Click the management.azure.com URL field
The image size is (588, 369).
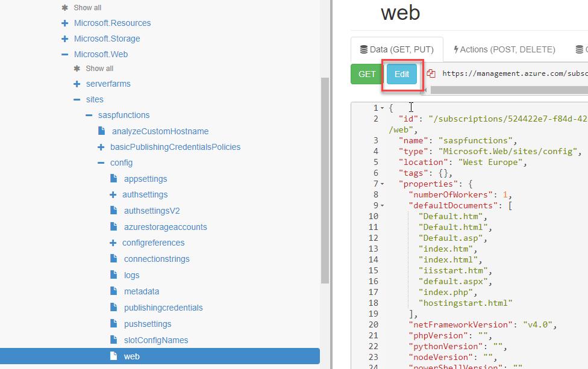(514, 73)
